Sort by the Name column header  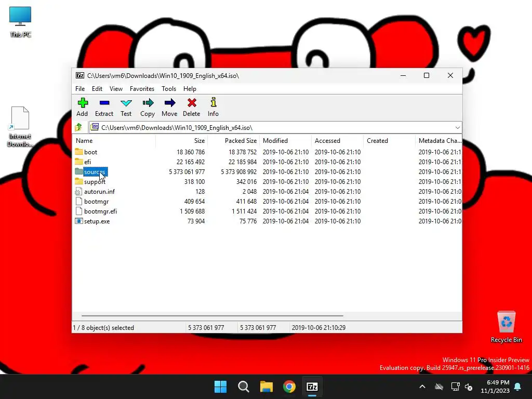point(114,140)
